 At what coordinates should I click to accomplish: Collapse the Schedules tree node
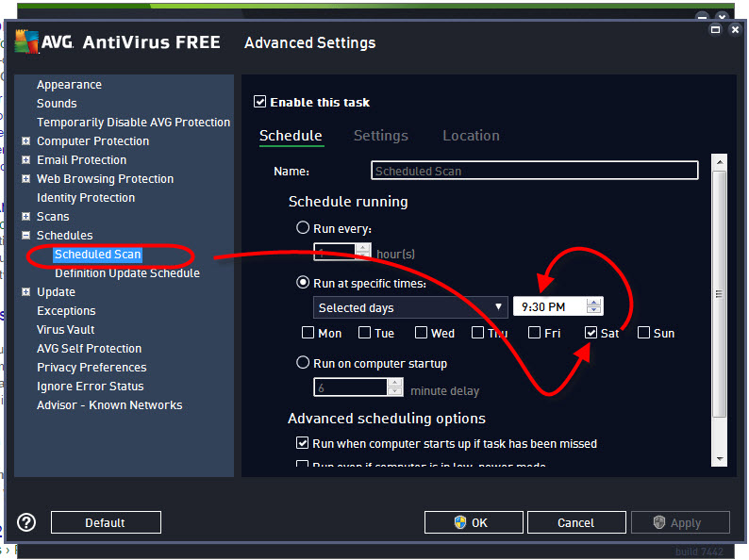tap(25, 235)
